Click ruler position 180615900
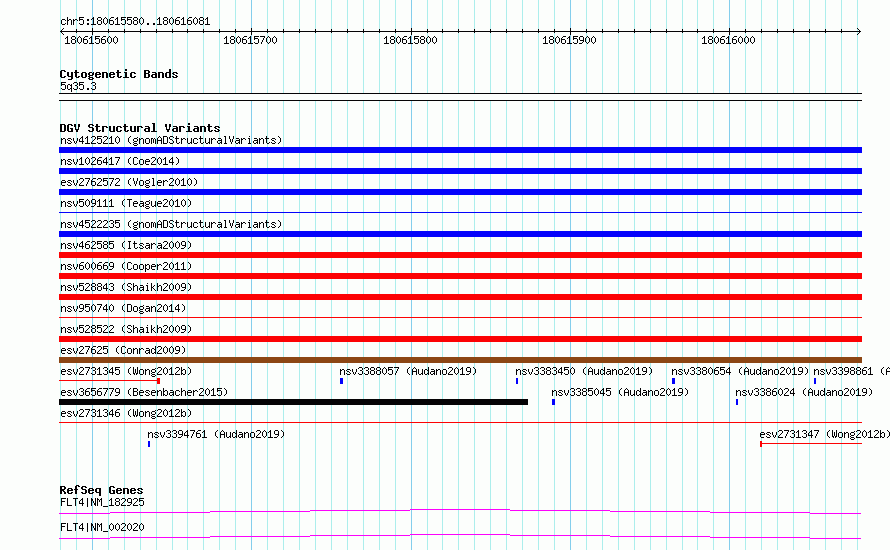The image size is (890, 550). click(x=569, y=40)
